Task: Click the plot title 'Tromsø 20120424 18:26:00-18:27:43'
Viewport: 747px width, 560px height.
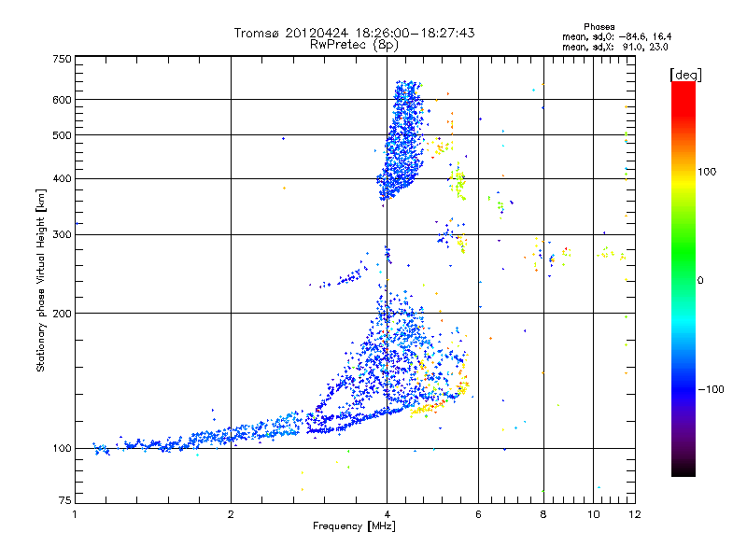Action: click(354, 33)
